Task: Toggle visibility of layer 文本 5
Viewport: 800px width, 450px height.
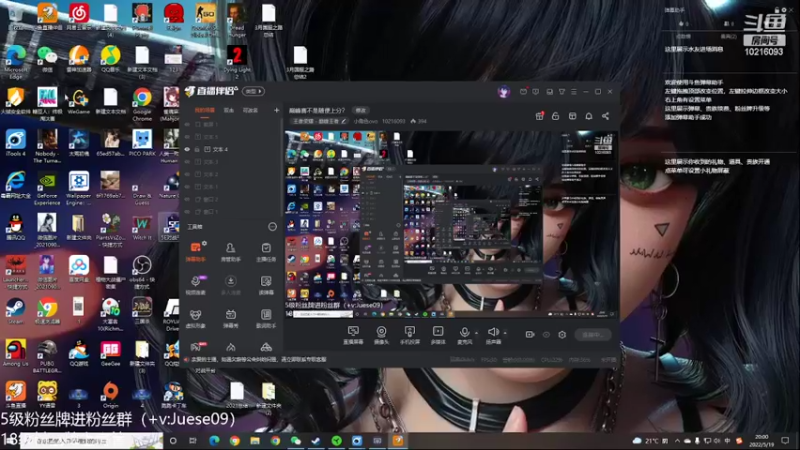Action: [x=187, y=137]
